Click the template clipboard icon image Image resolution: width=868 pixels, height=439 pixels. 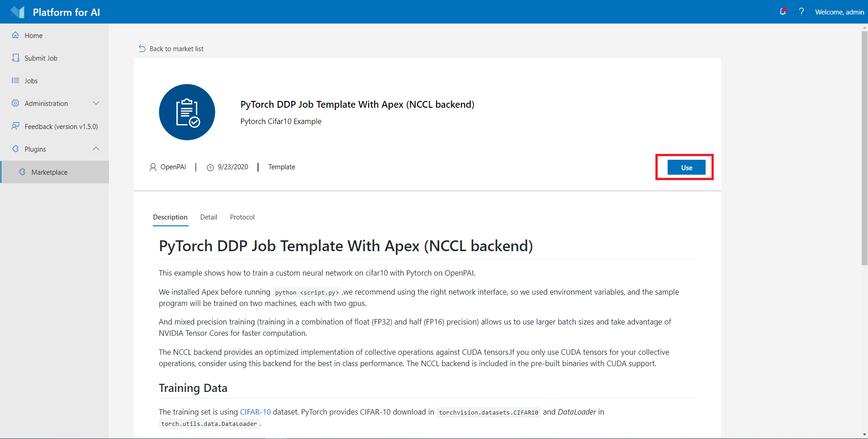(187, 112)
